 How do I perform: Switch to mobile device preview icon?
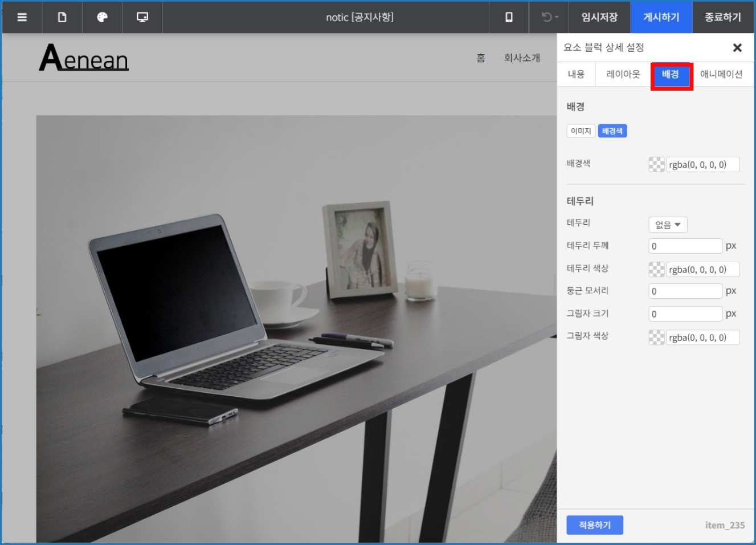509,17
